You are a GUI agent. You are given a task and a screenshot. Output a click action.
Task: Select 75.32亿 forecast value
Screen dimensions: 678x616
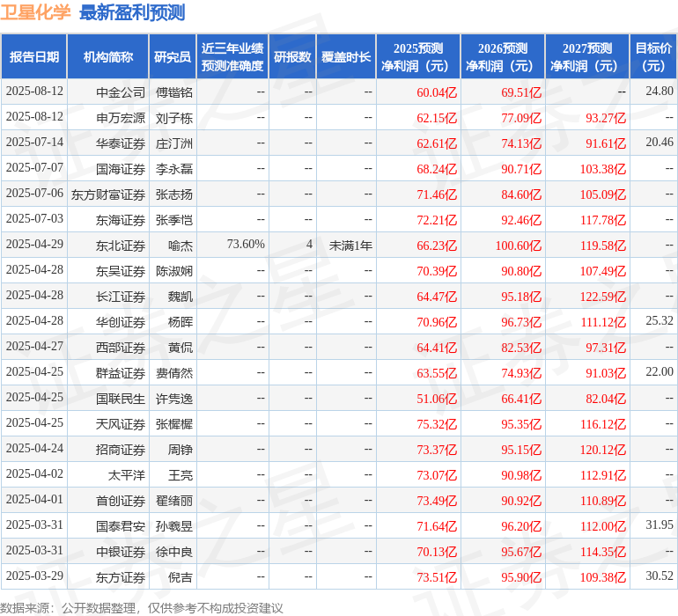(x=437, y=423)
